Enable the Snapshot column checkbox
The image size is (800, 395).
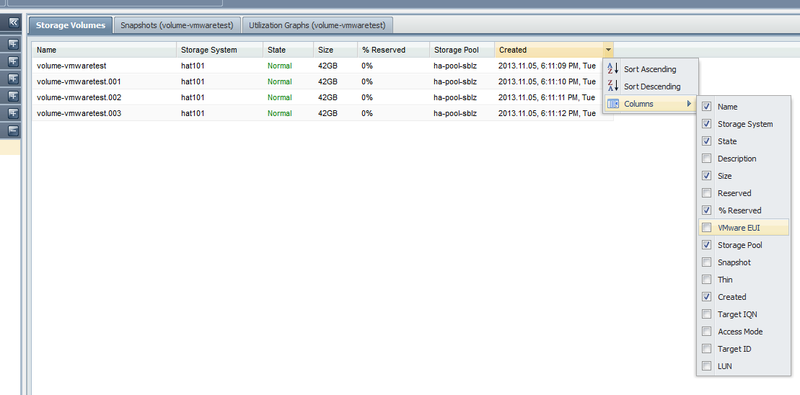[707, 262]
